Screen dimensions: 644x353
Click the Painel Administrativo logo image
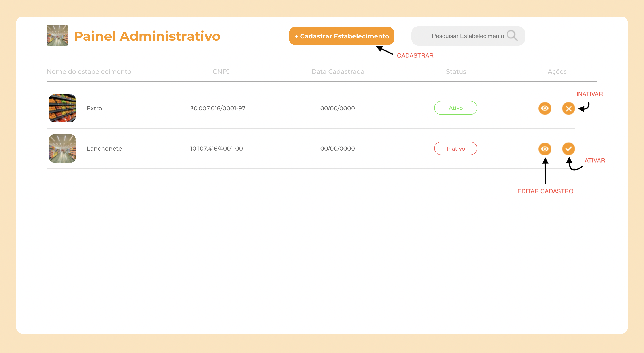point(57,35)
